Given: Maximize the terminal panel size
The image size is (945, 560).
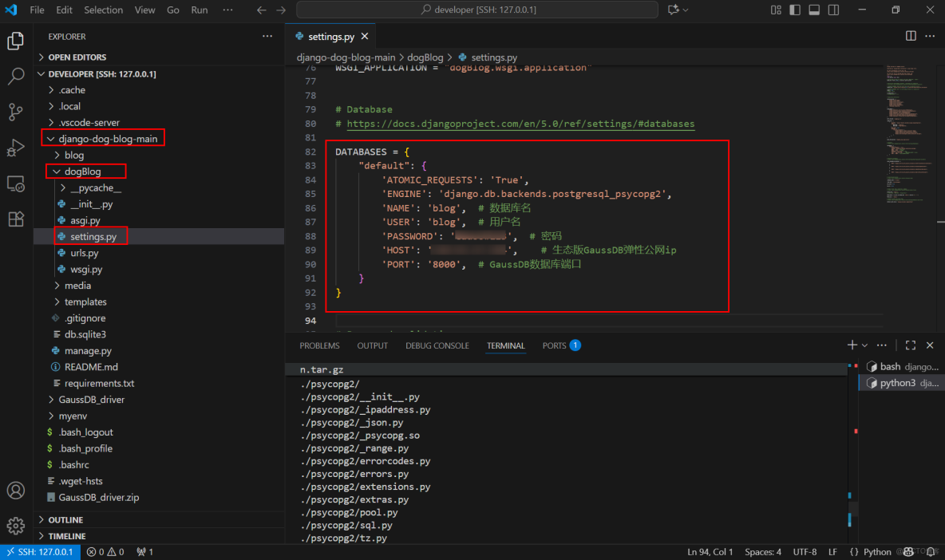Looking at the screenshot, I should [x=911, y=345].
